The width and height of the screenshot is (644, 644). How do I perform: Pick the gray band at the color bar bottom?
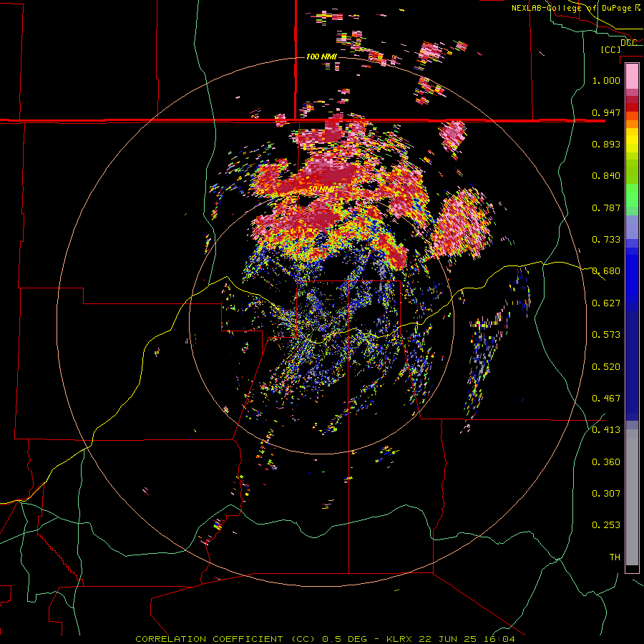(632, 497)
